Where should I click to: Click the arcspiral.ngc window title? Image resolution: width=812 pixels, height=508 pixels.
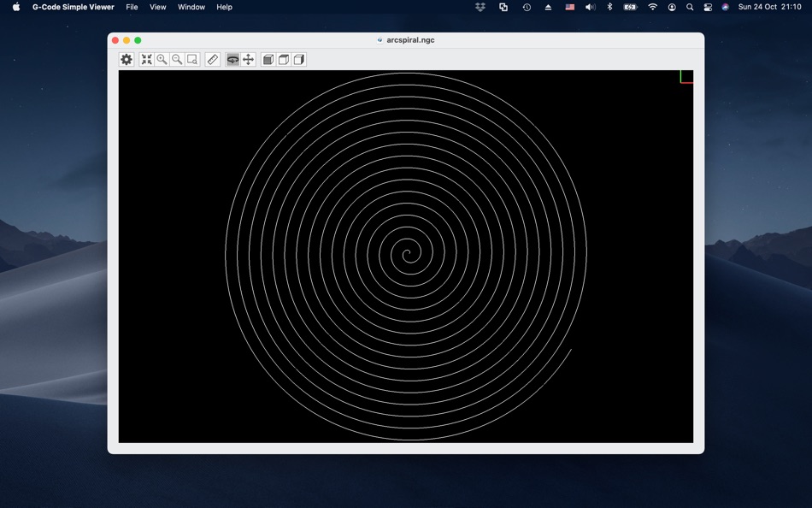click(x=410, y=40)
